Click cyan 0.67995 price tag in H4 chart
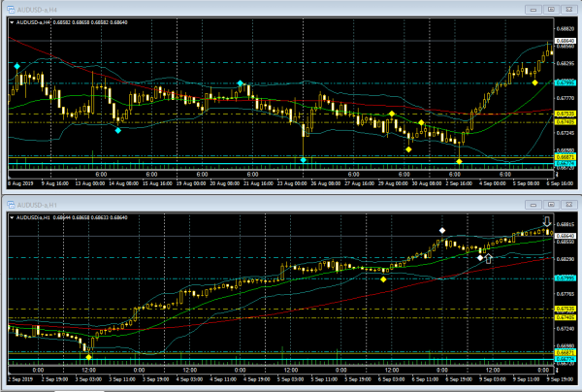This screenshot has height=392, width=582. coord(566,82)
